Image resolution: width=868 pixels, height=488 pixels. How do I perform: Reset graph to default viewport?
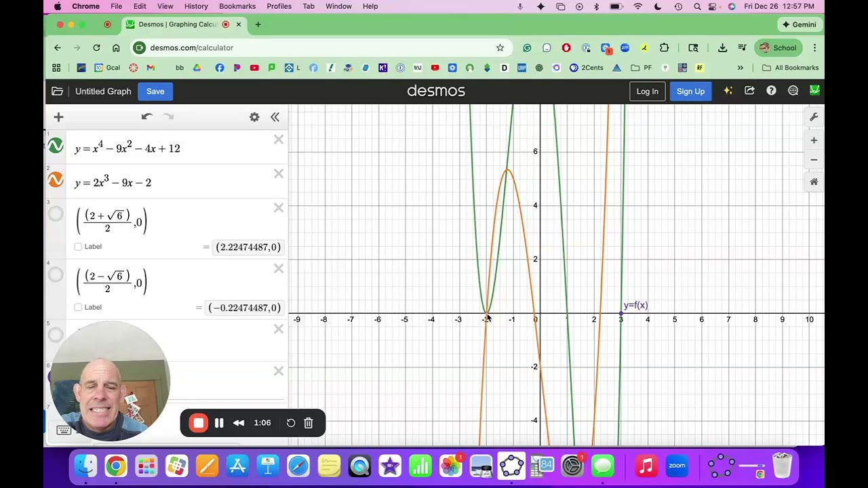814,182
